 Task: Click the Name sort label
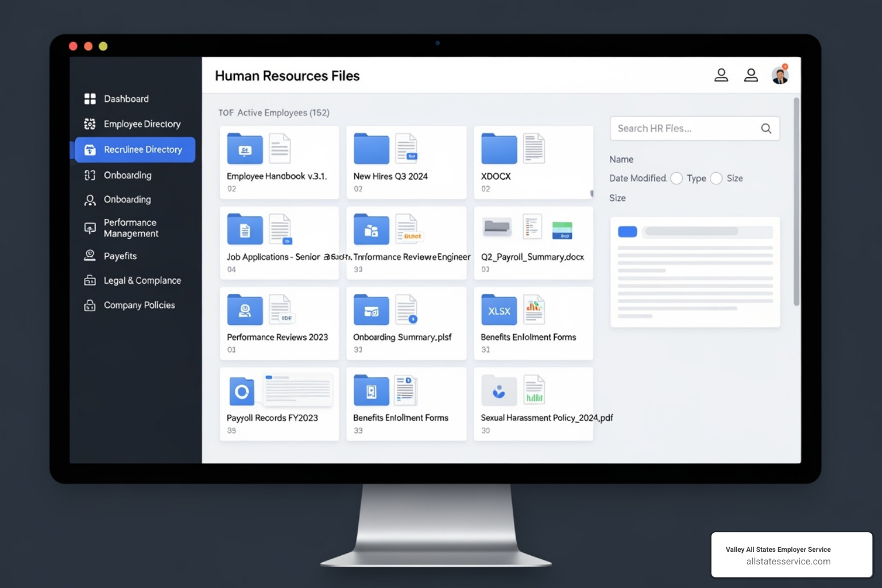(x=621, y=160)
